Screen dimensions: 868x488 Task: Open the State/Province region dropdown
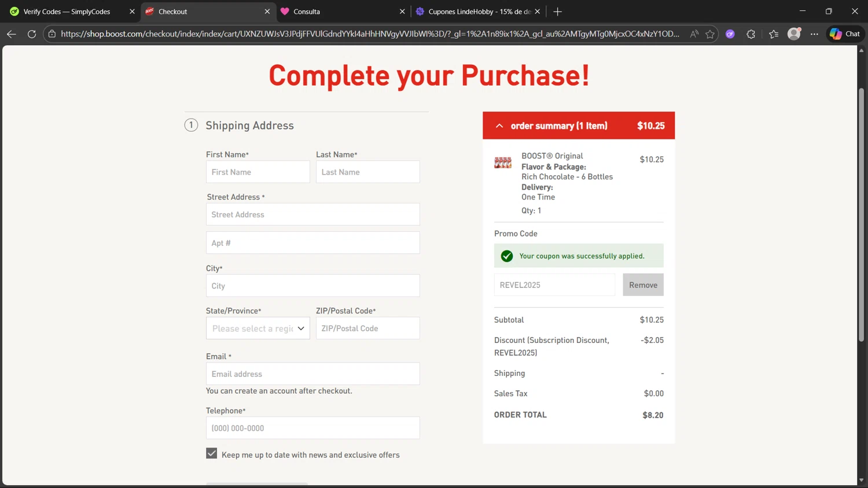[258, 328]
